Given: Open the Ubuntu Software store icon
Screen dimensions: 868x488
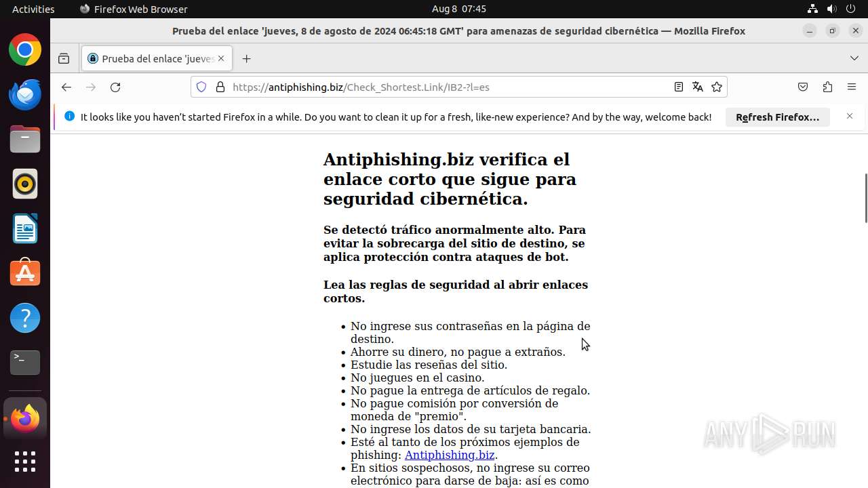Looking at the screenshot, I should 25,273.
